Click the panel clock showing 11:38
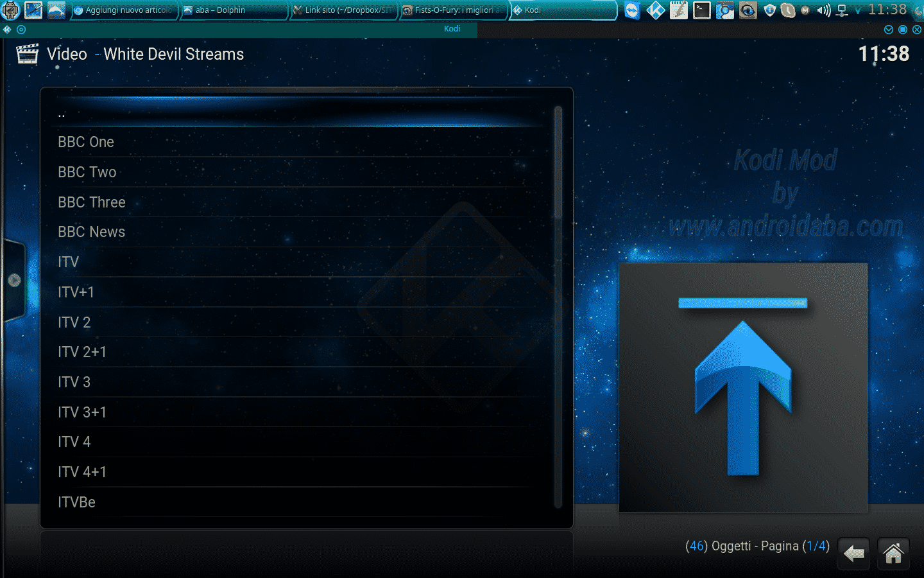 887,10
